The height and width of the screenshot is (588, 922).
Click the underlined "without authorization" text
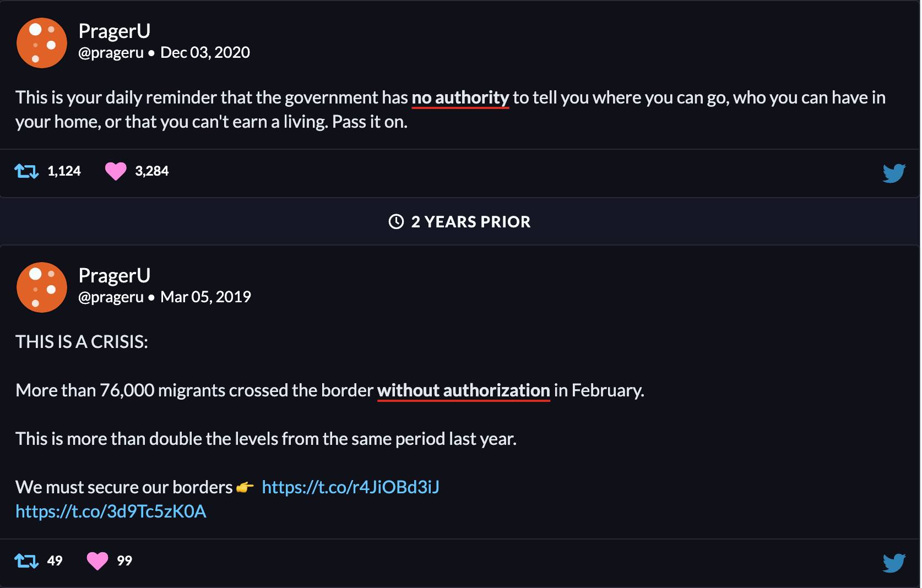(x=464, y=391)
